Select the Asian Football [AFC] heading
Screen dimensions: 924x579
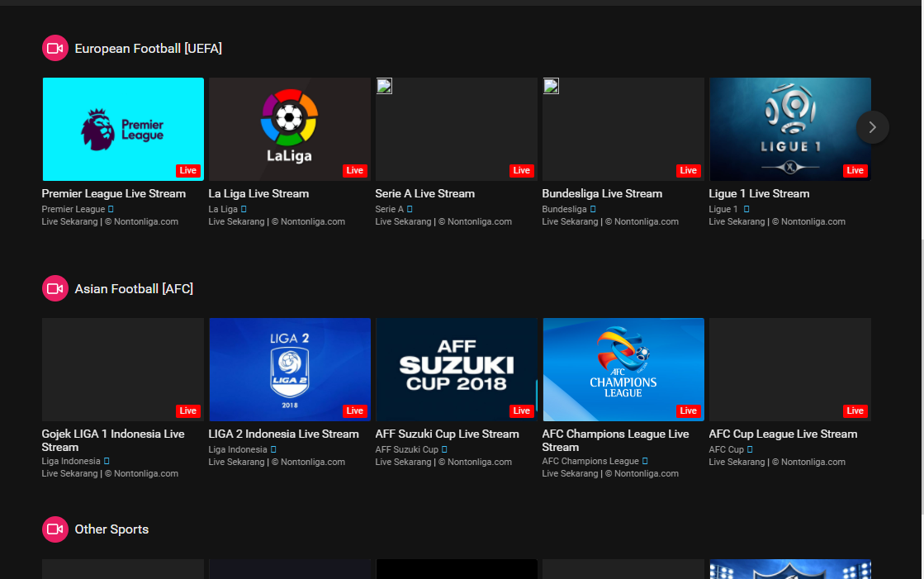click(x=134, y=288)
